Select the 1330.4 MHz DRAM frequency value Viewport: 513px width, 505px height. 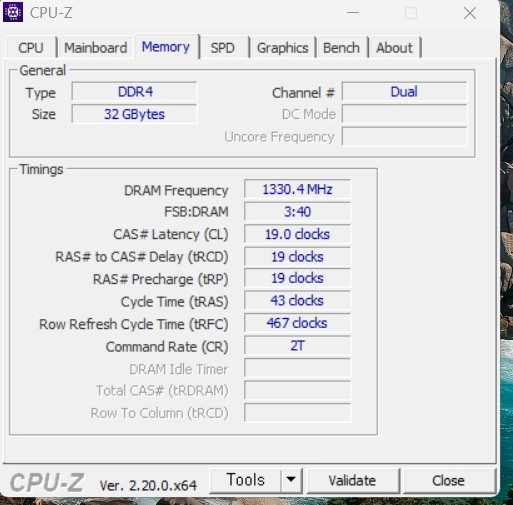point(297,189)
